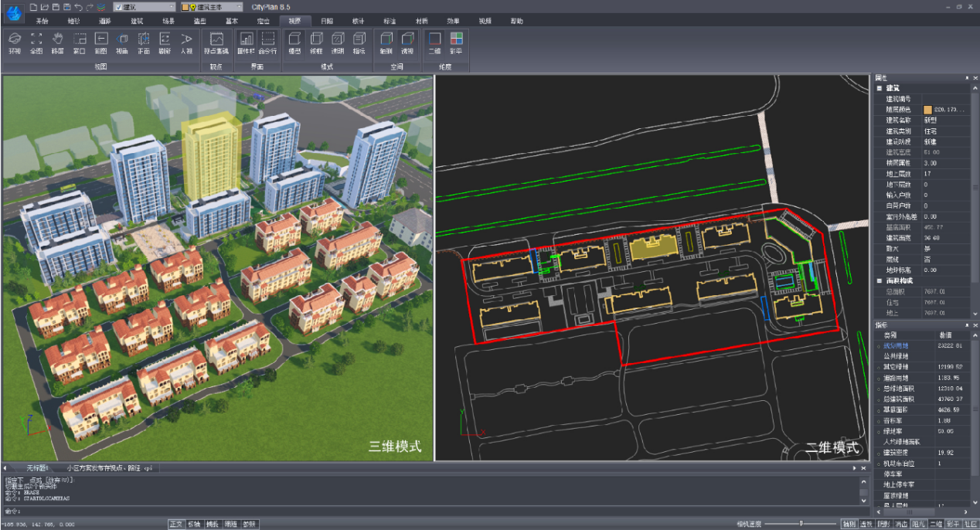980x530 pixels.
Task: Click the 随层颜色 orange color swatch
Action: (928, 110)
